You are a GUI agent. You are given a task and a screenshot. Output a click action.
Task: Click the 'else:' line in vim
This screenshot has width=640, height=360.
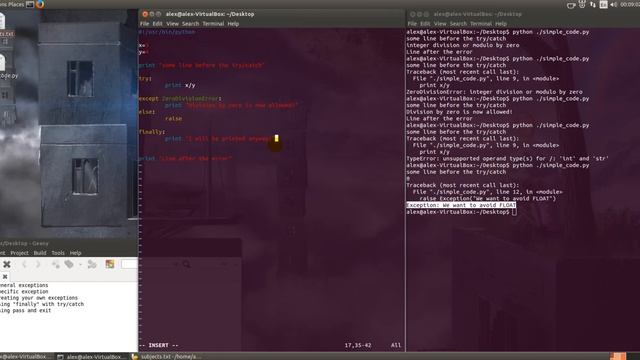(x=147, y=112)
